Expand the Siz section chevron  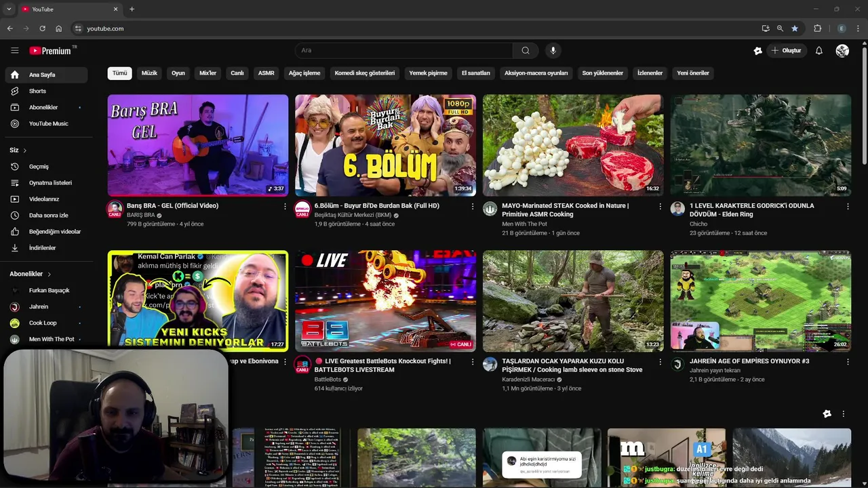pyautogui.click(x=25, y=150)
